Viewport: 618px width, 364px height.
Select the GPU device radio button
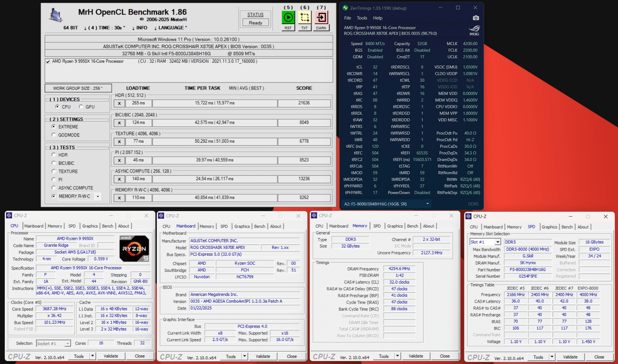81,107
